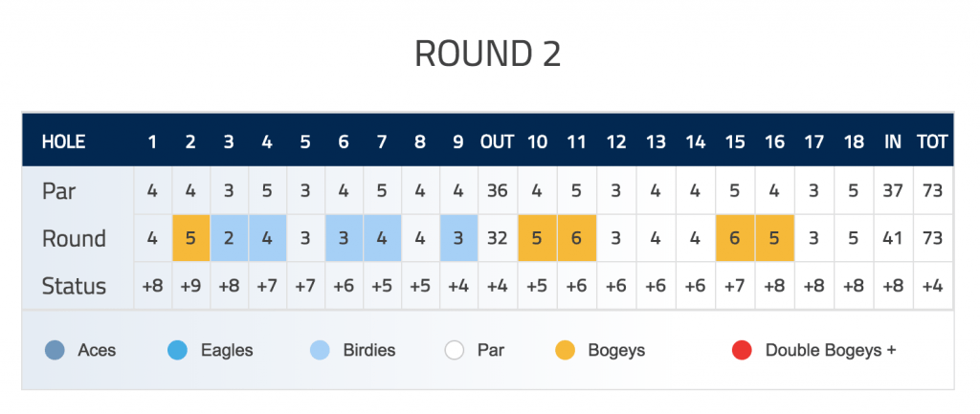
Task: Click the +9 status under hole 2
Action: 191,286
